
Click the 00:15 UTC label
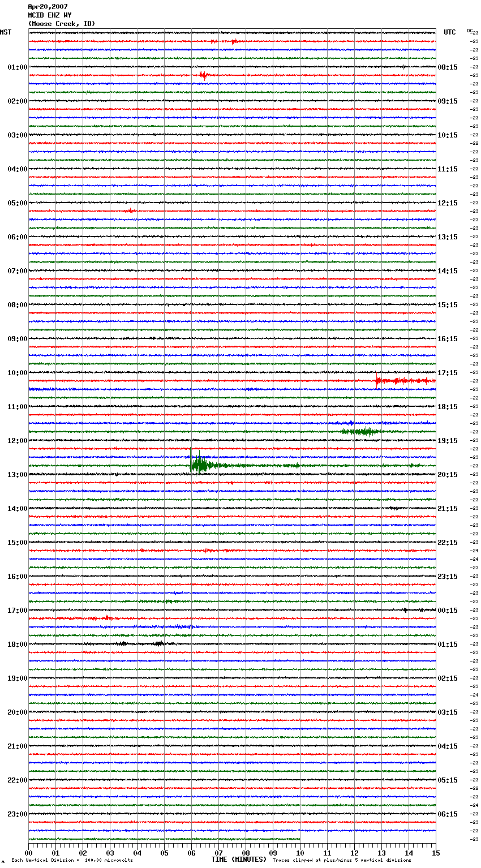[x=448, y=611]
